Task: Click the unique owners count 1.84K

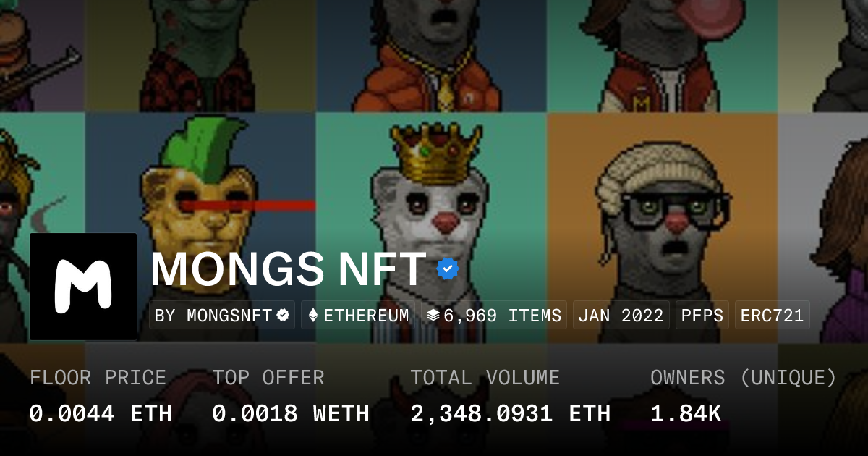Action: [686, 413]
